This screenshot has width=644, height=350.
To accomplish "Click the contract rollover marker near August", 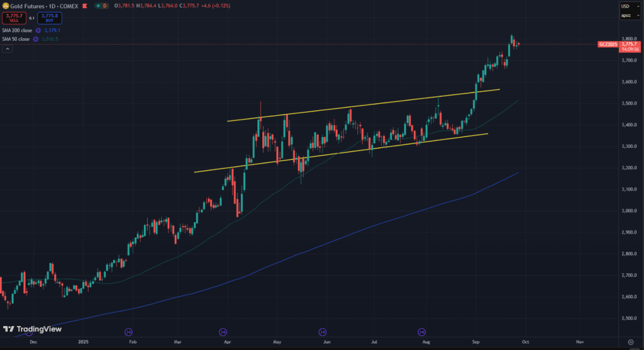I will tap(422, 332).
